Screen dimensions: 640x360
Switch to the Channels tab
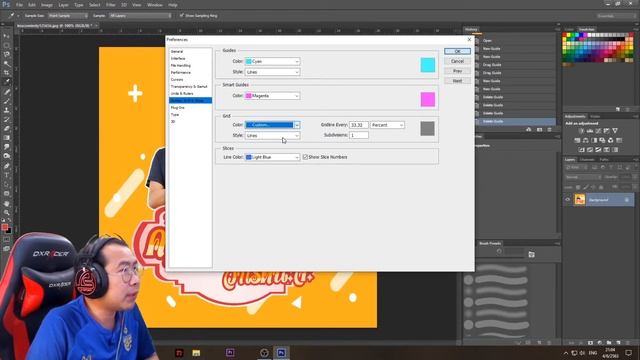coord(587,160)
